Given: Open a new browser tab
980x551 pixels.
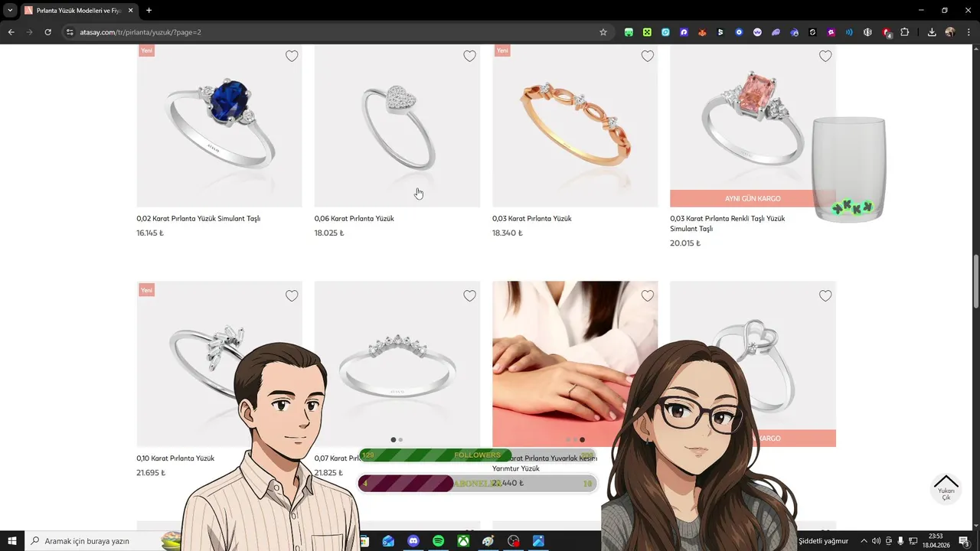Looking at the screenshot, I should [149, 11].
